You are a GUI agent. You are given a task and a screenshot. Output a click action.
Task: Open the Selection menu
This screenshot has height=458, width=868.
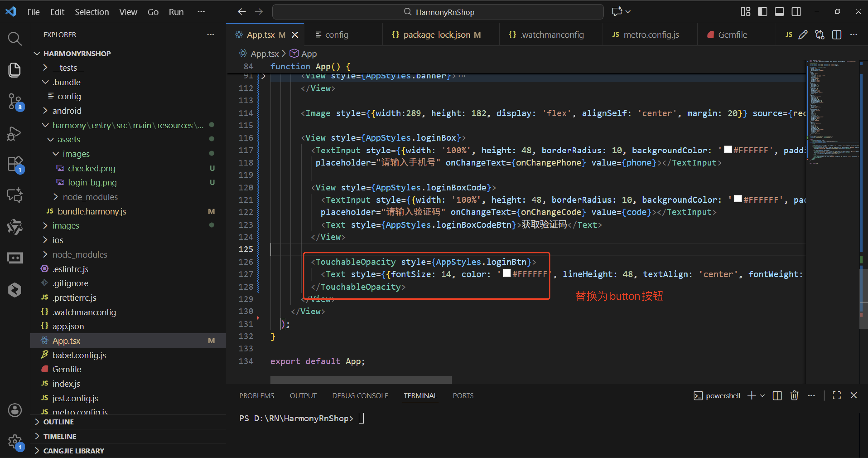click(x=92, y=12)
